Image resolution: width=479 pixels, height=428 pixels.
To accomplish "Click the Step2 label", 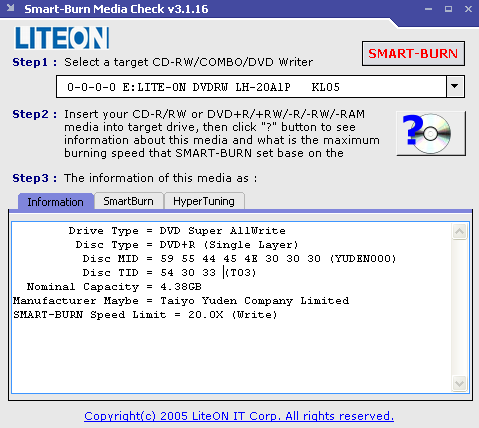I will 35,114.
